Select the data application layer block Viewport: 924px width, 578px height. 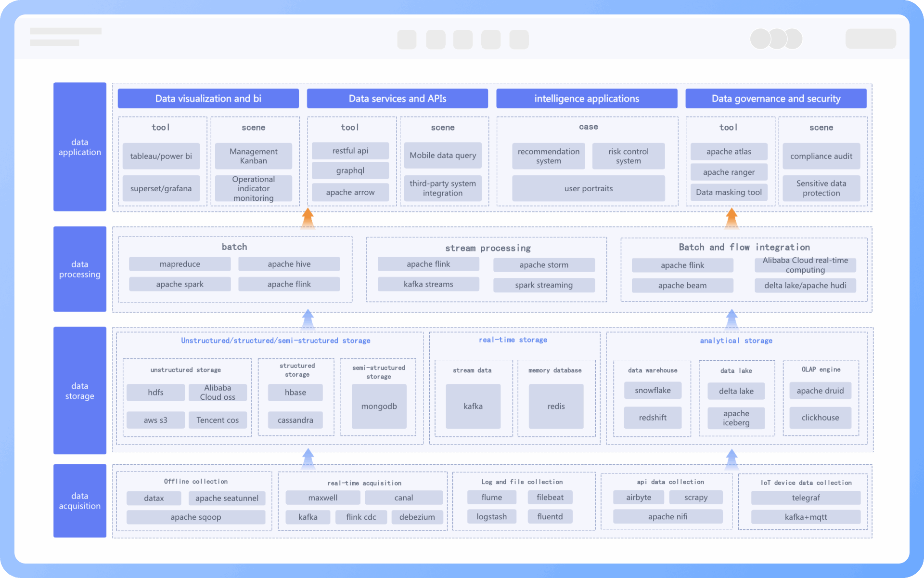click(x=80, y=147)
